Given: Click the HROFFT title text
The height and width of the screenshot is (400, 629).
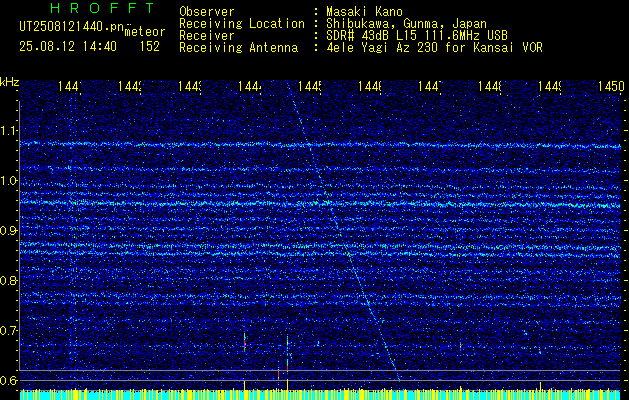Looking at the screenshot, I should [x=103, y=8].
